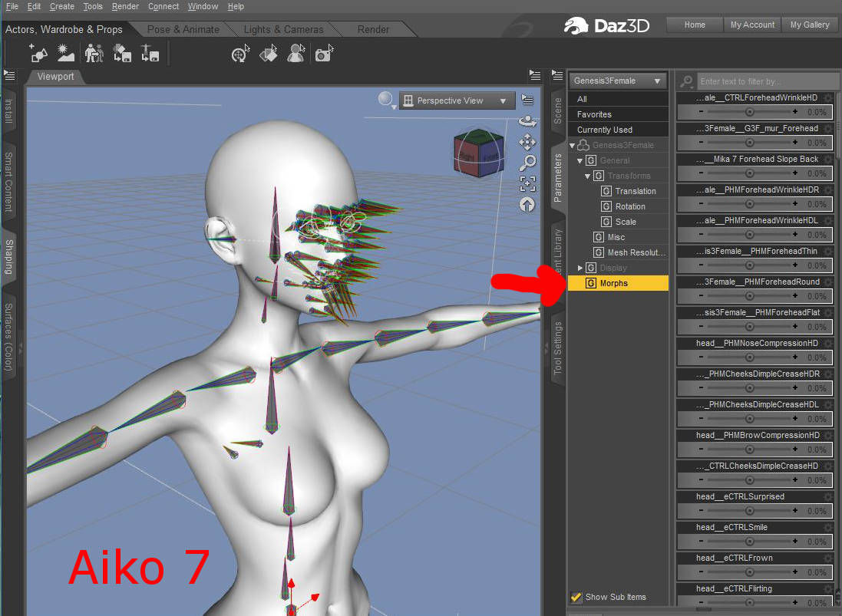Image resolution: width=842 pixels, height=616 pixels.
Task: Select the All parameters filter
Action: pos(618,99)
